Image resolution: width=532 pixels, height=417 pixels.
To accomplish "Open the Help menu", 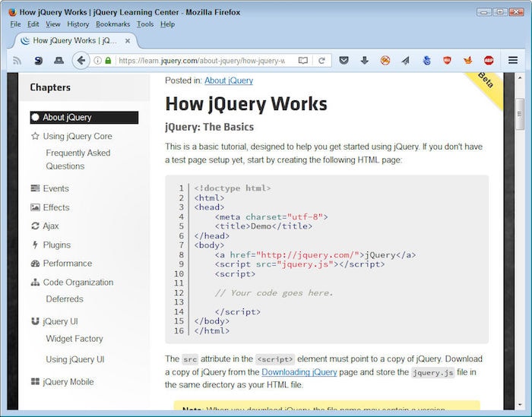I will pos(167,24).
